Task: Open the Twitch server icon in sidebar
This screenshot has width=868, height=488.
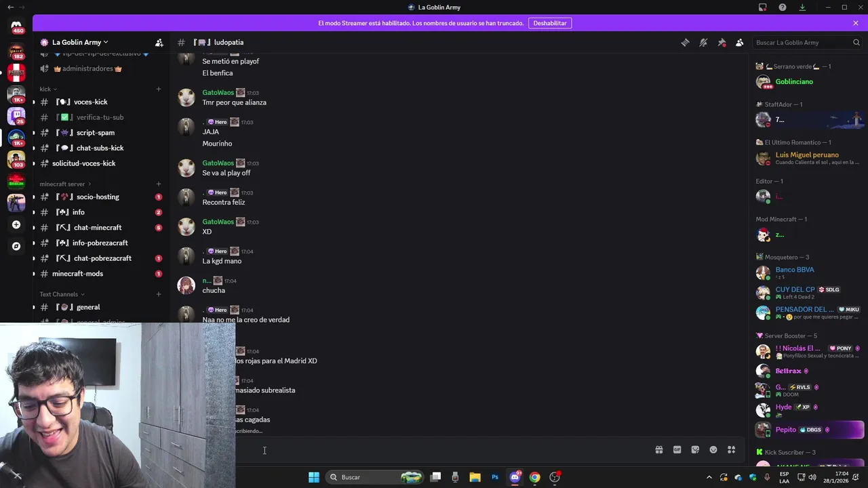Action: pyautogui.click(x=16, y=115)
